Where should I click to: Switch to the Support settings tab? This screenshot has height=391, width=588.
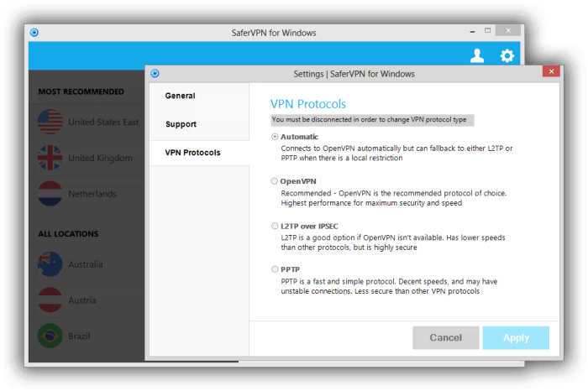[x=199, y=124]
